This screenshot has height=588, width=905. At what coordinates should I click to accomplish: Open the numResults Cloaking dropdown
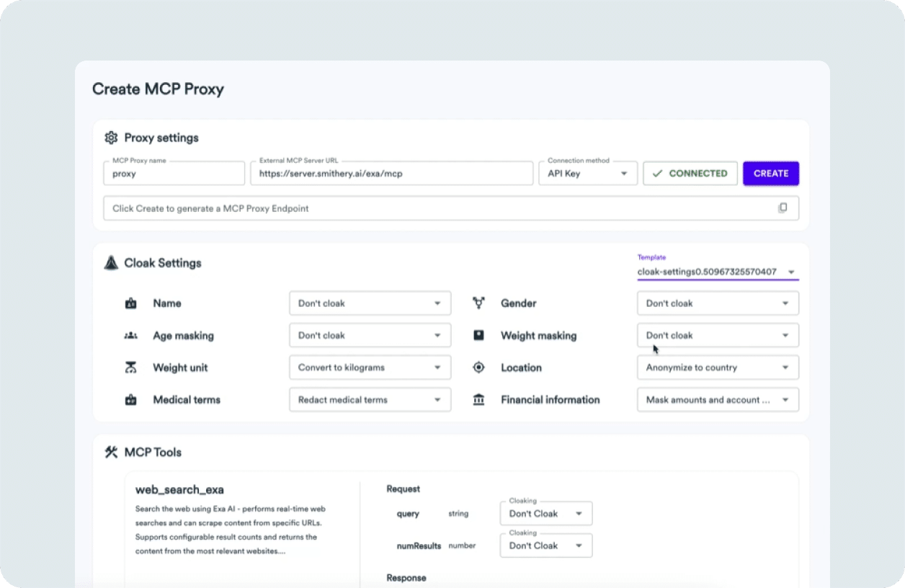[546, 545]
